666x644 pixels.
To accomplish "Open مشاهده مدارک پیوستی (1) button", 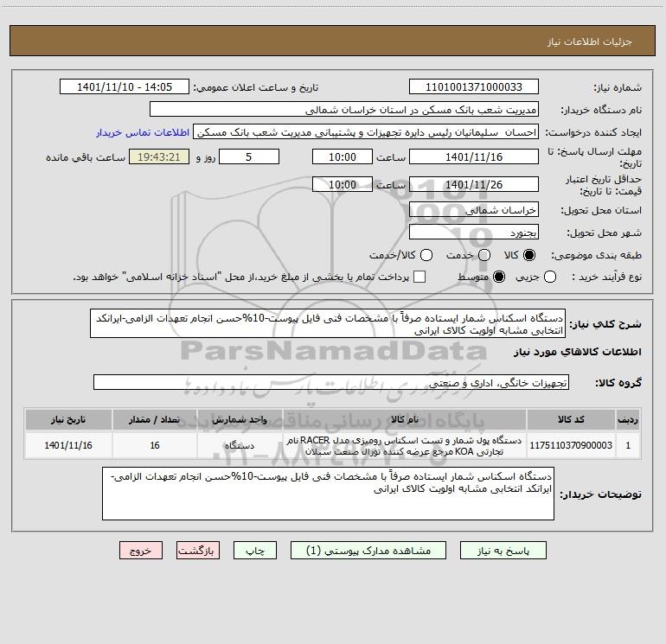I will pyautogui.click(x=368, y=550).
